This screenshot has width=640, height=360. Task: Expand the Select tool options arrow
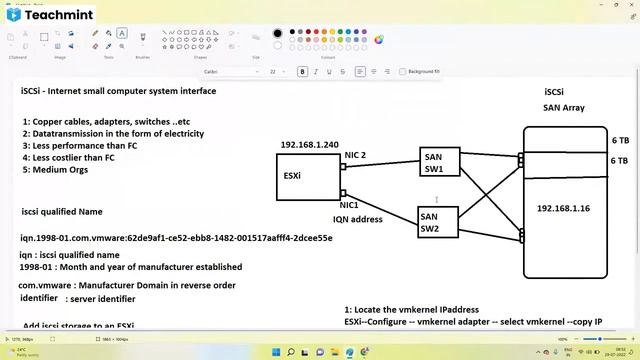44,46
